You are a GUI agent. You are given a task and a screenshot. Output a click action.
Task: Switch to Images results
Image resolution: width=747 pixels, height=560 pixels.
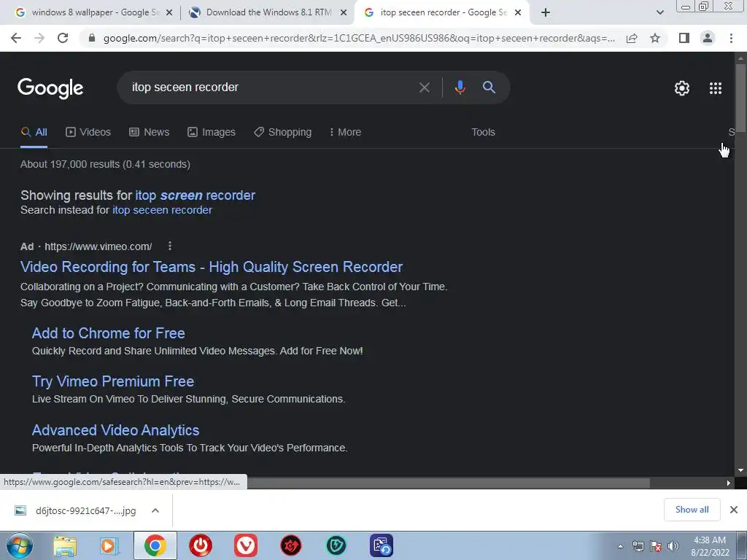pyautogui.click(x=212, y=133)
